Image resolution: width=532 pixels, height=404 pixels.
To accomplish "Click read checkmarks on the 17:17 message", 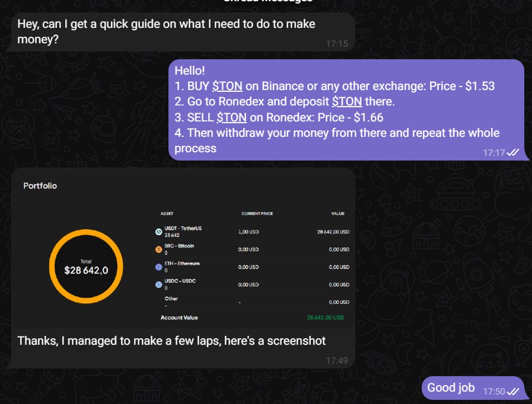I will pyautogui.click(x=513, y=152).
